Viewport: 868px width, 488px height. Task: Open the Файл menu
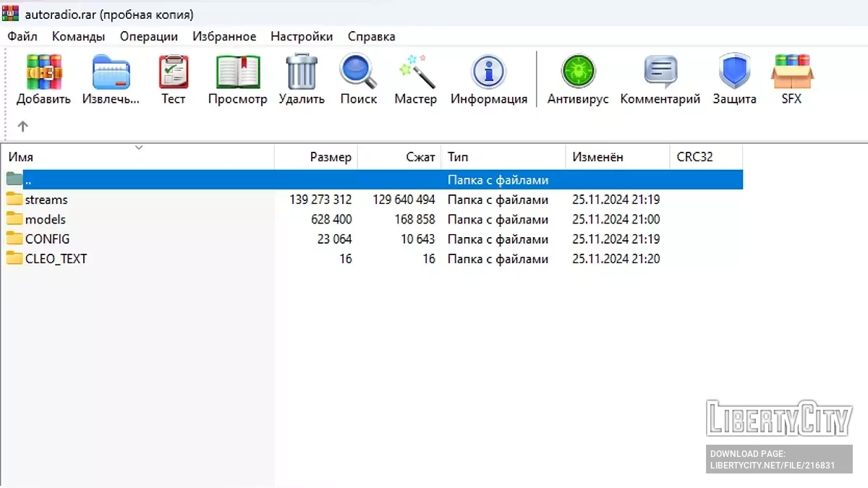[22, 36]
